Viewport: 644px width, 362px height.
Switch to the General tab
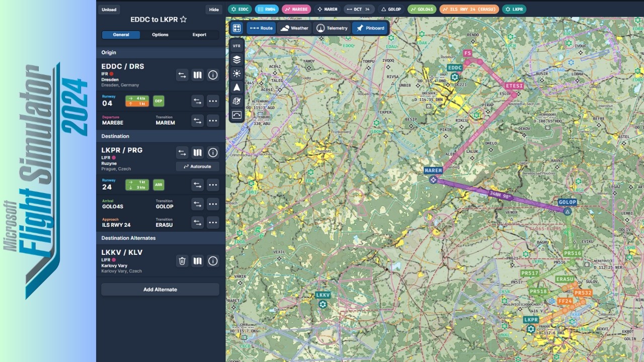click(121, 35)
